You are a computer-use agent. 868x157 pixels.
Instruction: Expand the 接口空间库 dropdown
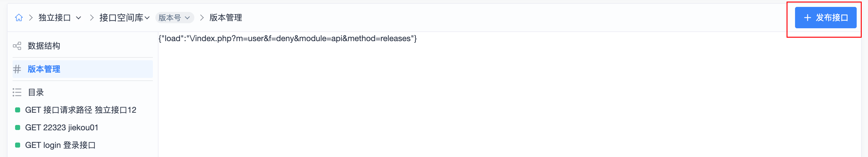click(124, 18)
